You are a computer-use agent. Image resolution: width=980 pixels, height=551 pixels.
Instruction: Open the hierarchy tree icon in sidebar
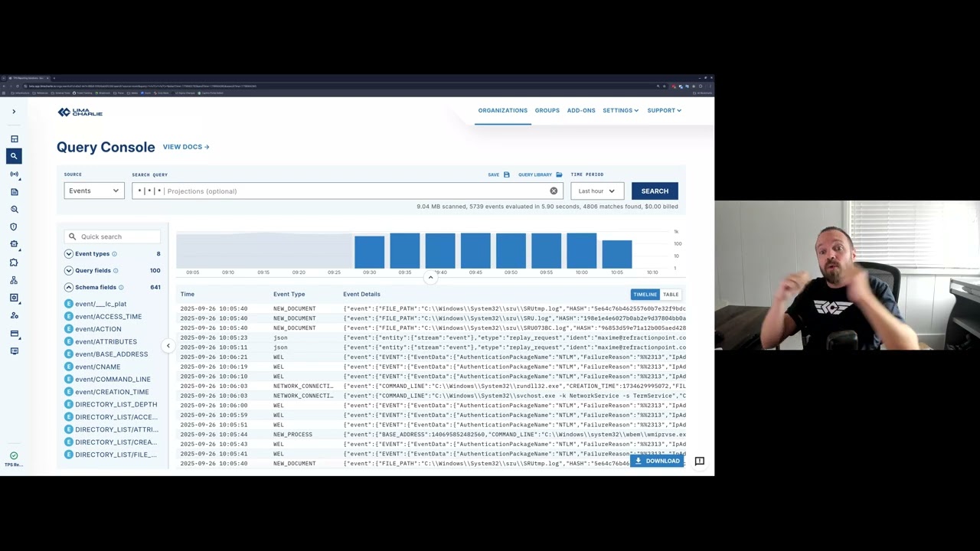14,280
